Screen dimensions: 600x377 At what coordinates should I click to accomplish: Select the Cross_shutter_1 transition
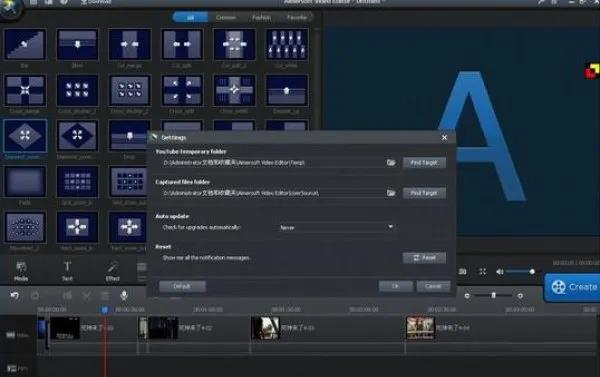click(x=77, y=90)
